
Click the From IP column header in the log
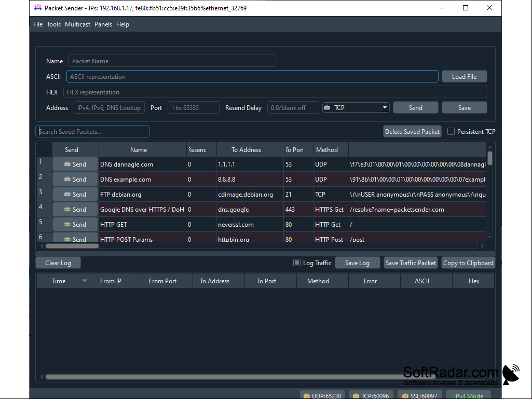115,281
